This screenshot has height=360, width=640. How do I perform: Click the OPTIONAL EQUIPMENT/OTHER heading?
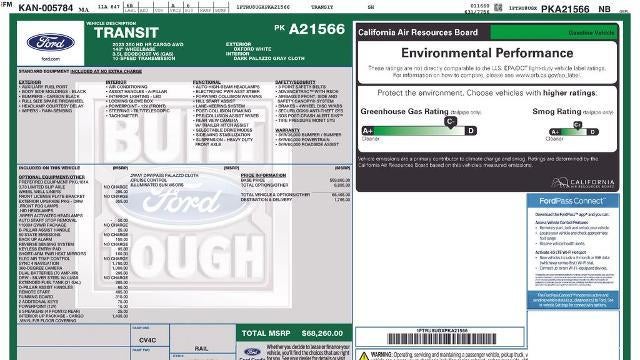(x=52, y=177)
